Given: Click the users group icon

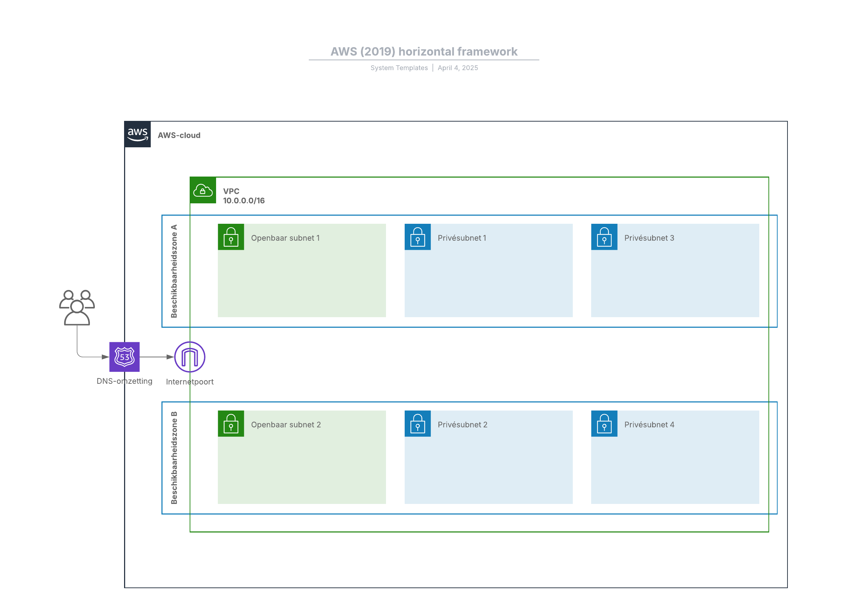Looking at the screenshot, I should (x=77, y=308).
